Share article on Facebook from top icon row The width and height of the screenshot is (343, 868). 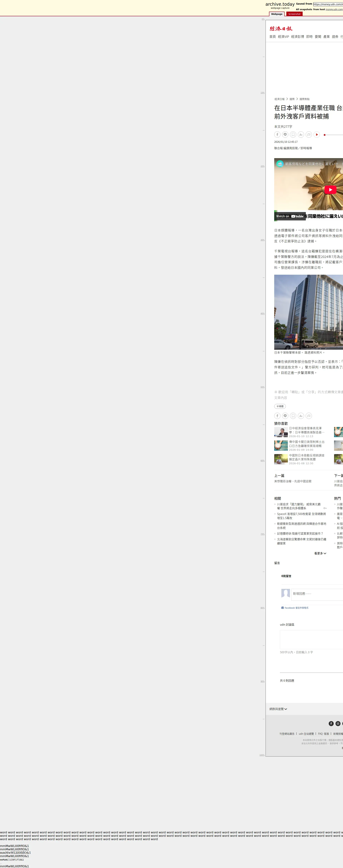coord(277,134)
